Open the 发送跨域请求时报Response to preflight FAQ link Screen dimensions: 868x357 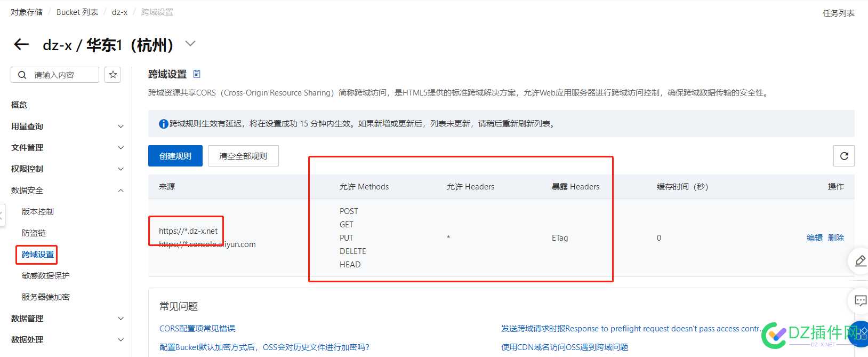point(631,328)
